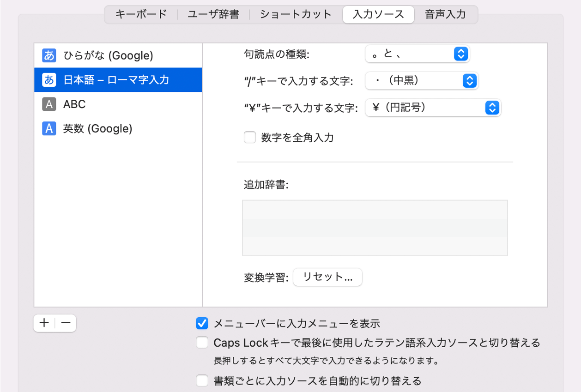The height and width of the screenshot is (392, 581).
Task: Click + to add an input source
Action: tap(43, 323)
